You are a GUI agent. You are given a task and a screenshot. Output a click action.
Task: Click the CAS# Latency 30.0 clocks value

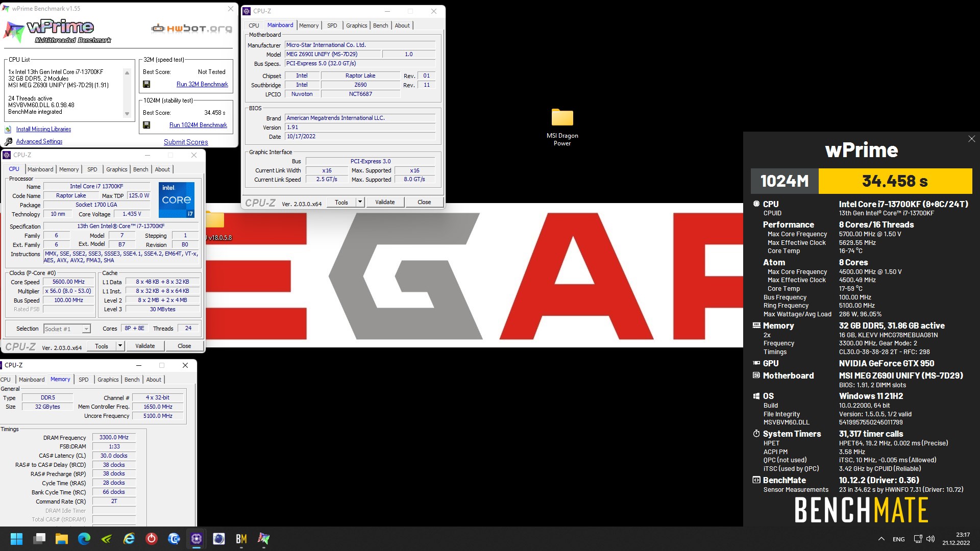(x=114, y=456)
